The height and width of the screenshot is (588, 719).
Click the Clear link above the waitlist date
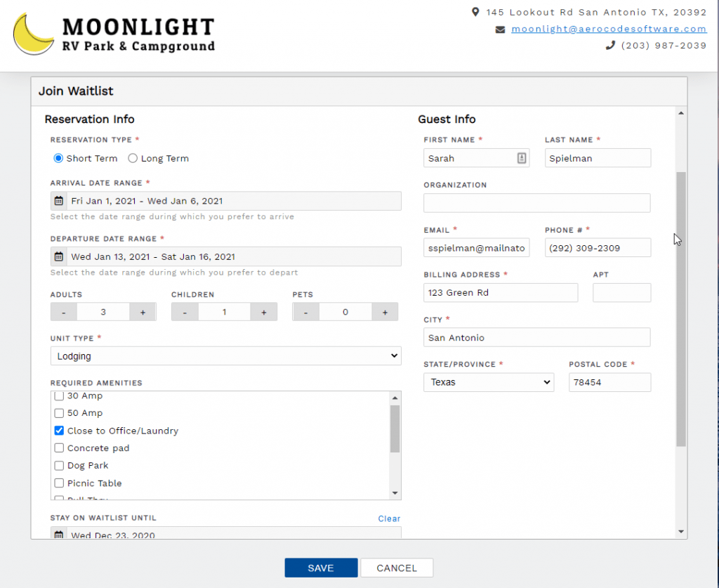[389, 518]
